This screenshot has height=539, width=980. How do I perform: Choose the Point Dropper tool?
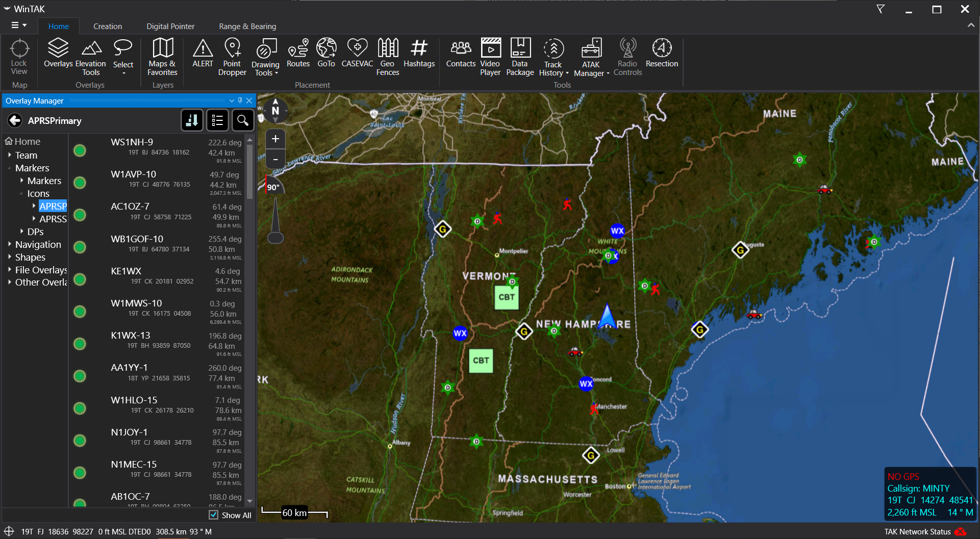pos(232,57)
